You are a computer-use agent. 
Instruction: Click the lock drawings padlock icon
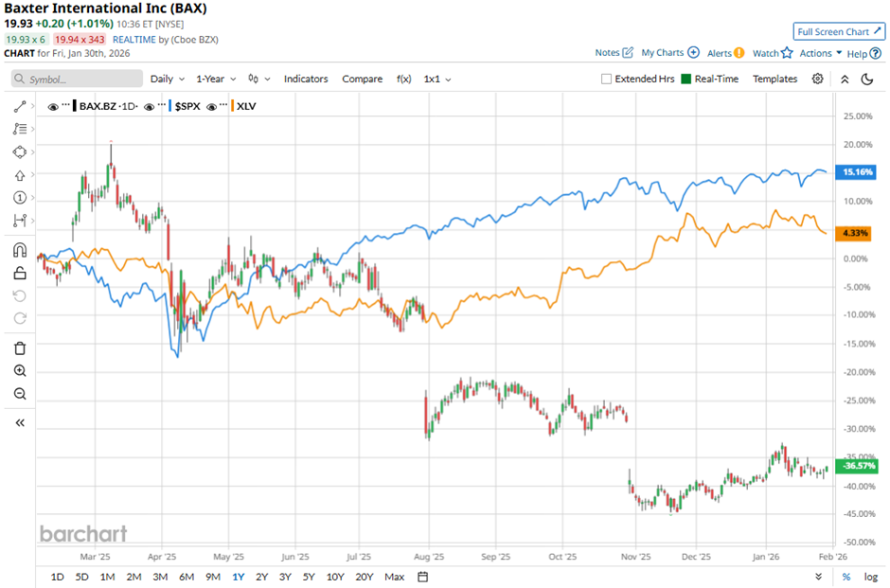(x=19, y=274)
